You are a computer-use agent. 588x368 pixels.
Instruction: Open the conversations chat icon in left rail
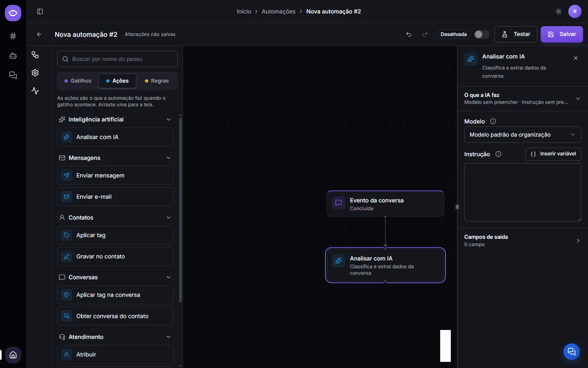tap(13, 75)
